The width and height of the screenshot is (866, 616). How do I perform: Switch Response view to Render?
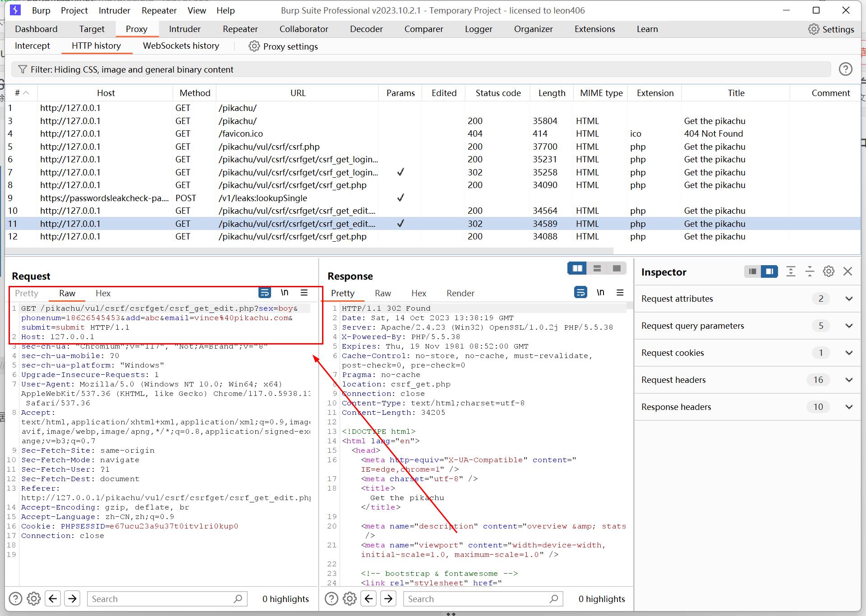coord(461,293)
